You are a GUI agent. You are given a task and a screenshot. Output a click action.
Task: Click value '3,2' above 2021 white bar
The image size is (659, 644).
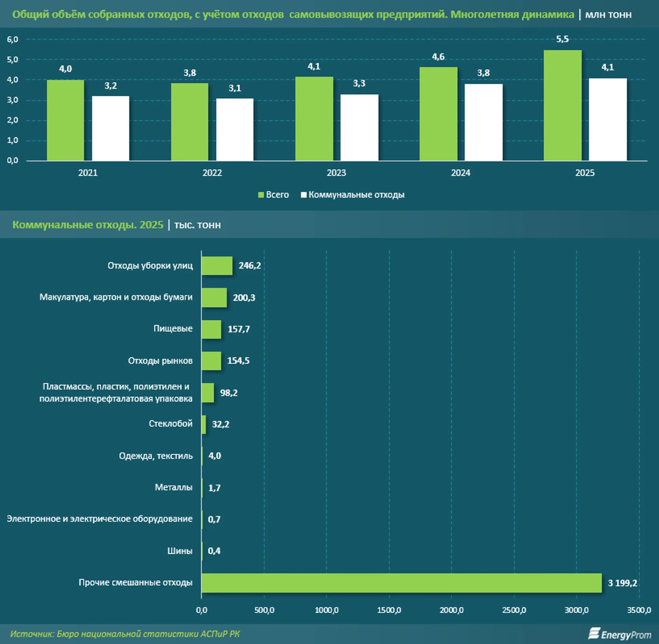coord(111,86)
